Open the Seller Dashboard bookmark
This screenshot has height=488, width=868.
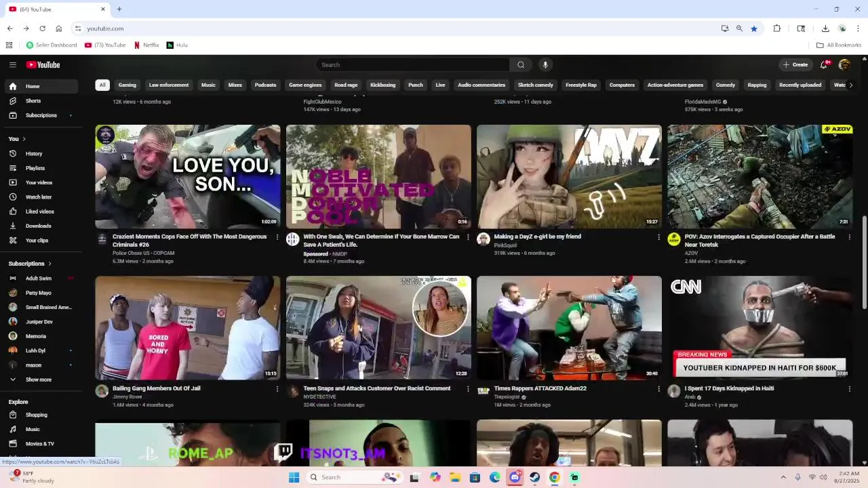pyautogui.click(x=52, y=45)
